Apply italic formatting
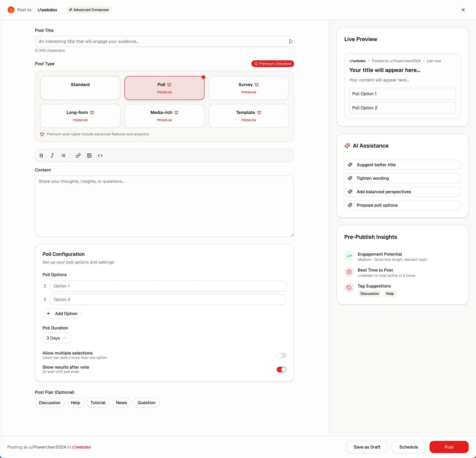This screenshot has width=476, height=458. 52,155
